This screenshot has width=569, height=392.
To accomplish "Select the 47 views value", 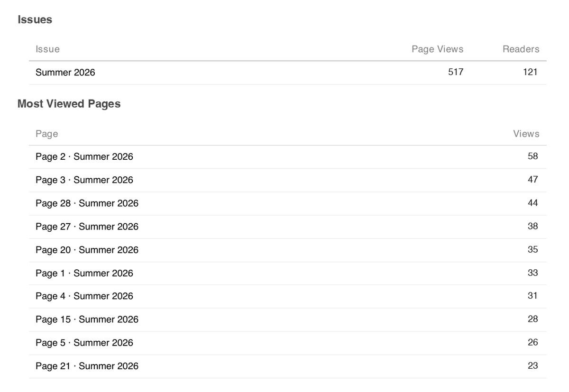I will pyautogui.click(x=532, y=179).
